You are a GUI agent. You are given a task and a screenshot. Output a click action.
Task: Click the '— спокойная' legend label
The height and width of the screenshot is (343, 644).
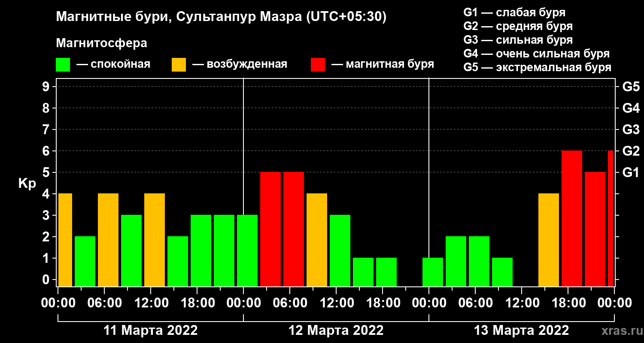(x=113, y=64)
